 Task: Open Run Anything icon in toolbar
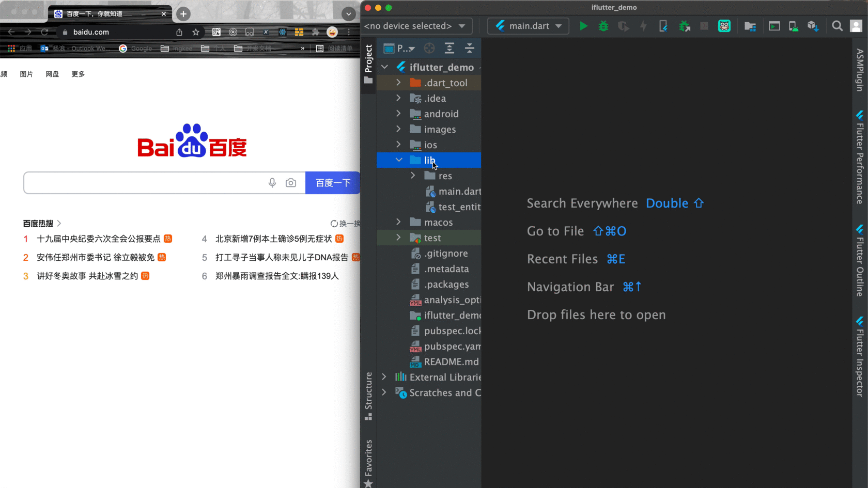point(774,26)
